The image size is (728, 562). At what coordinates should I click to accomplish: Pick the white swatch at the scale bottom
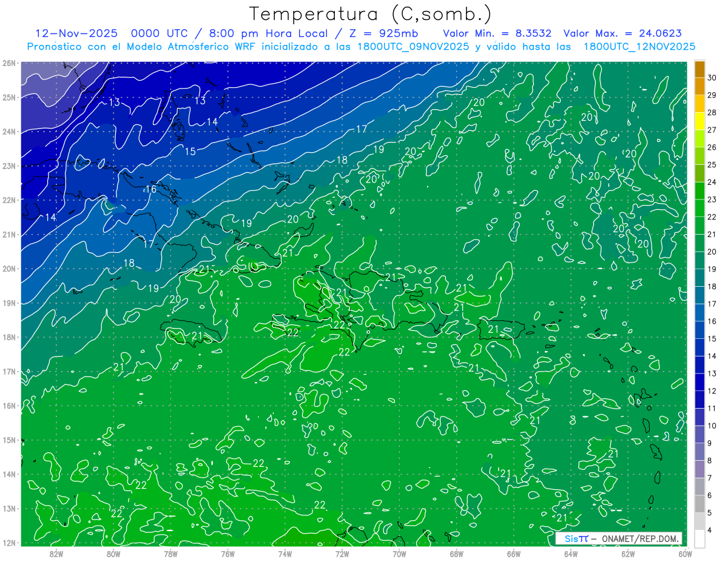pos(699,538)
